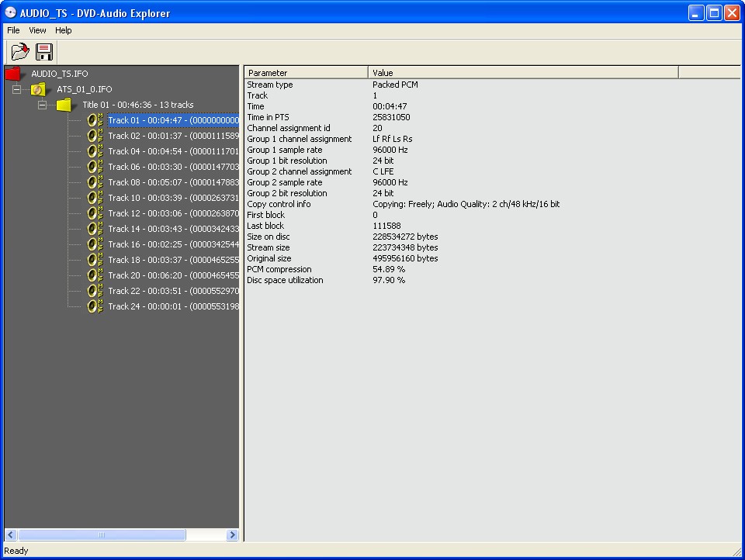Image resolution: width=745 pixels, height=560 pixels.
Task: Click the yellow Title 01 folder icon
Action: point(65,105)
